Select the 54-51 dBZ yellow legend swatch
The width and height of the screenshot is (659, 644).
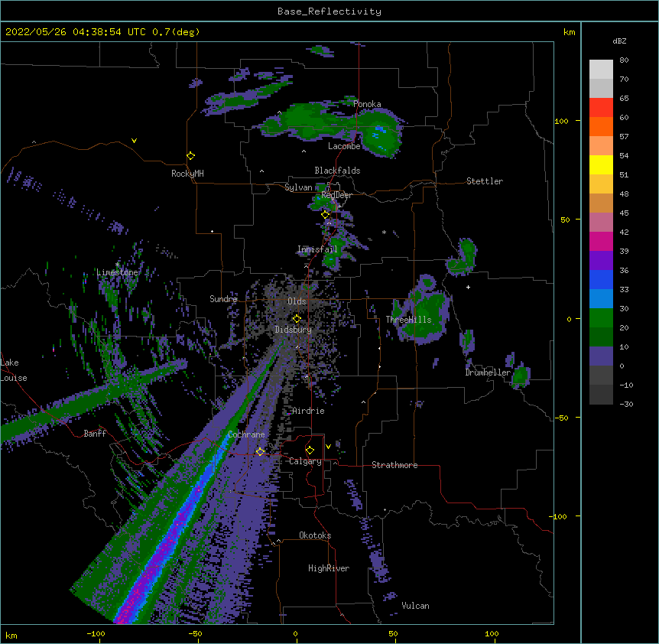(x=601, y=164)
